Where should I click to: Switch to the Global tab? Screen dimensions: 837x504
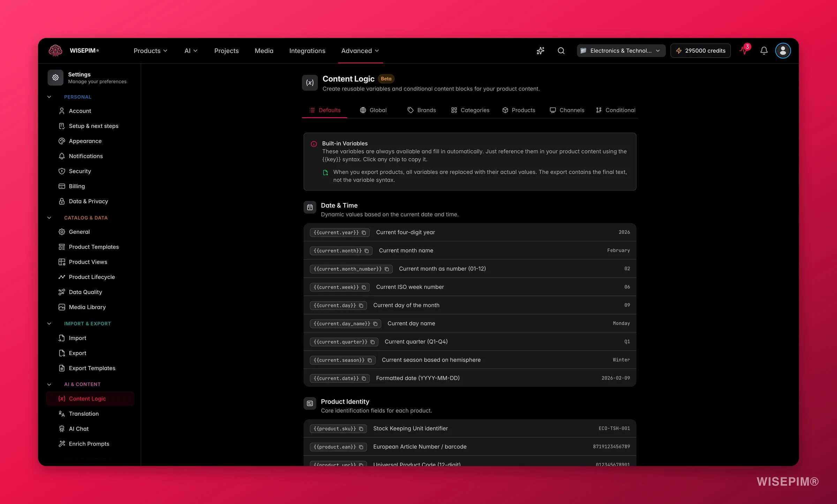point(373,110)
